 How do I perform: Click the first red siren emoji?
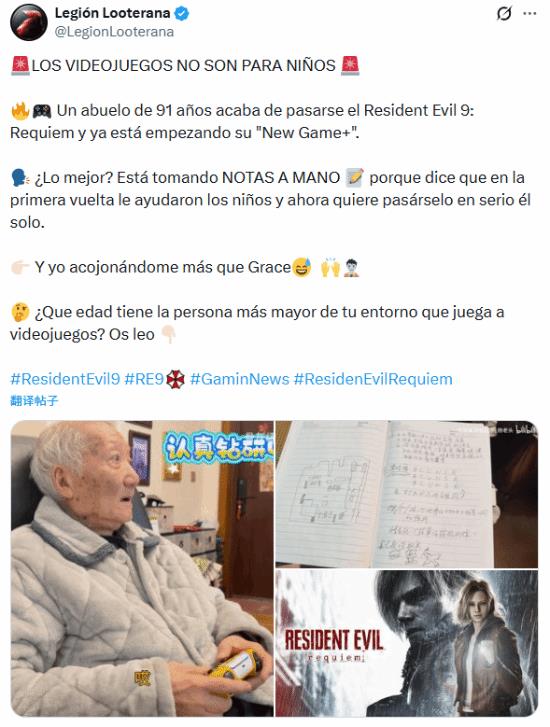(20, 65)
